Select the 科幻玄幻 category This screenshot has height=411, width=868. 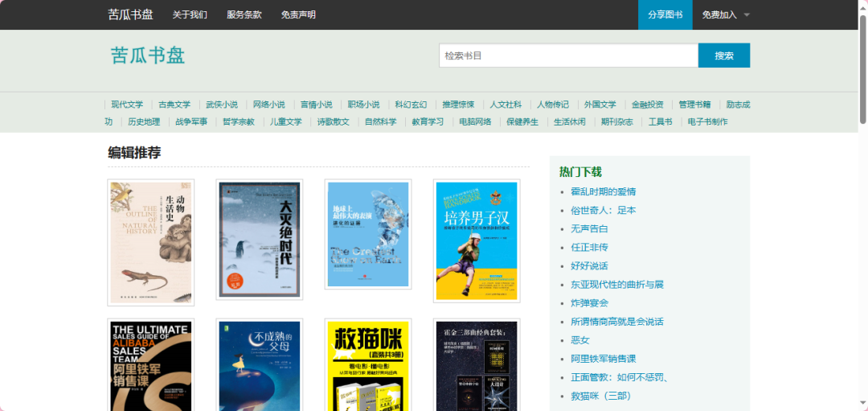pyautogui.click(x=411, y=105)
